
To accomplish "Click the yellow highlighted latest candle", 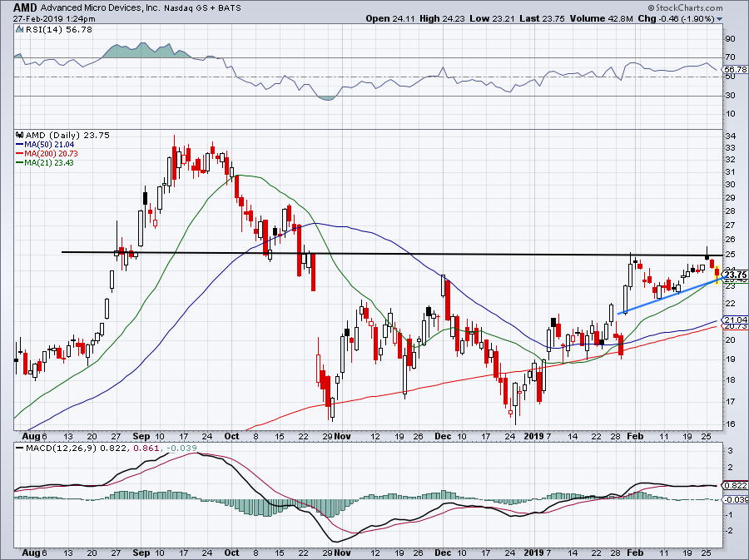I will pyautogui.click(x=717, y=274).
